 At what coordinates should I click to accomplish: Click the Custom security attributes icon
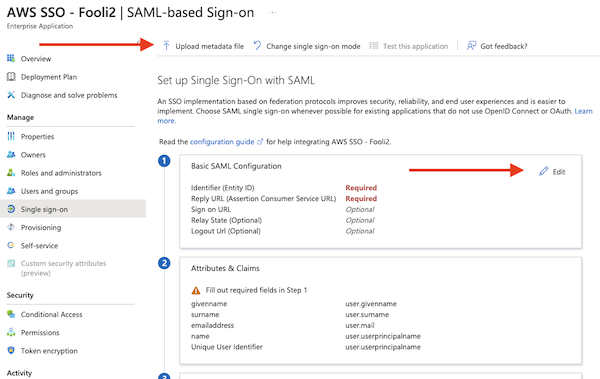tap(11, 263)
